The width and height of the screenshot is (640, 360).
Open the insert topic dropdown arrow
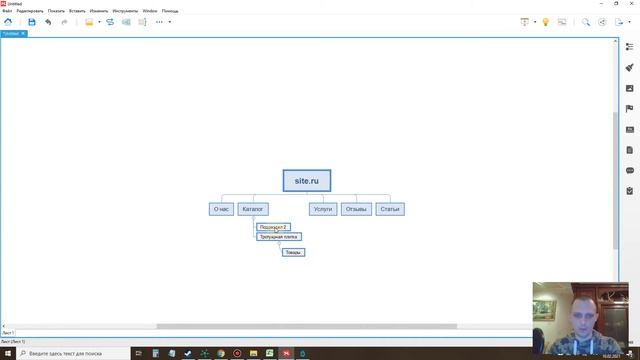[99, 22]
